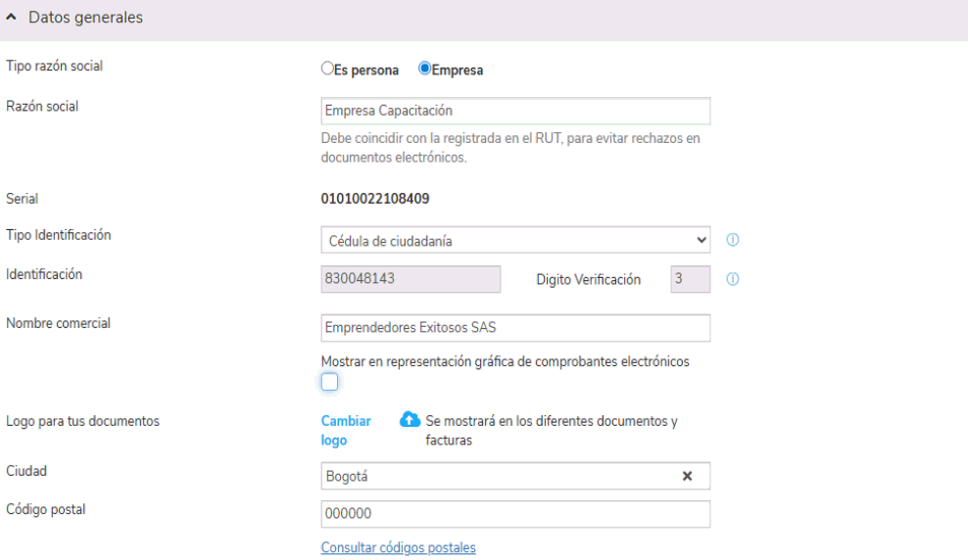The width and height of the screenshot is (968, 560).
Task: Click the Nombre comercial input field
Action: pos(515,328)
